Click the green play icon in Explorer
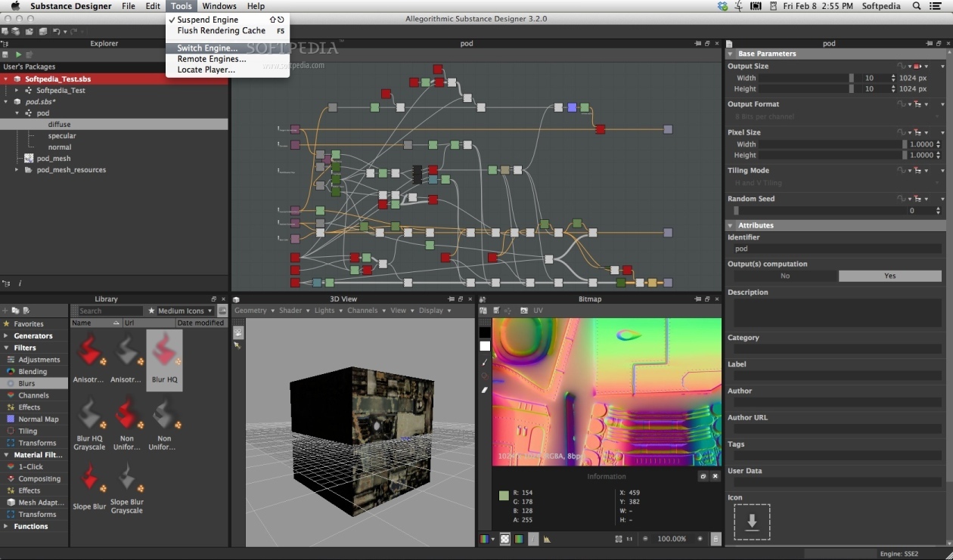953x560 pixels. (x=18, y=54)
